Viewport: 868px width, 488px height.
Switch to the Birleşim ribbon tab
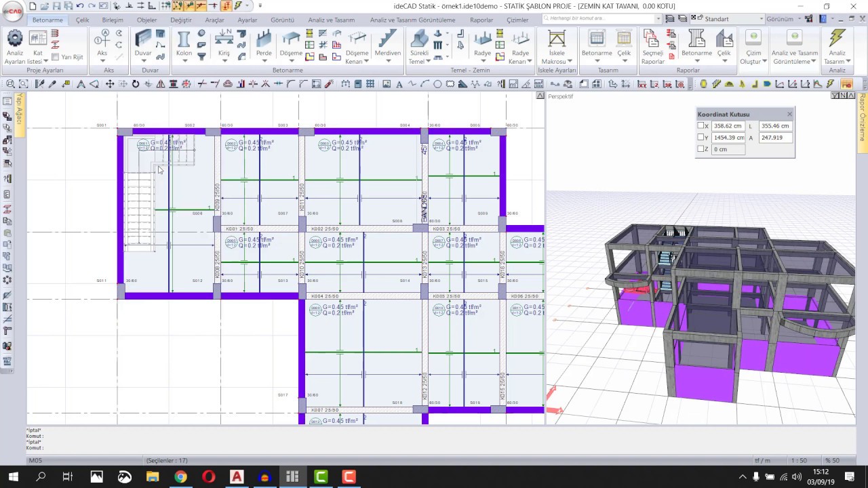(x=113, y=20)
